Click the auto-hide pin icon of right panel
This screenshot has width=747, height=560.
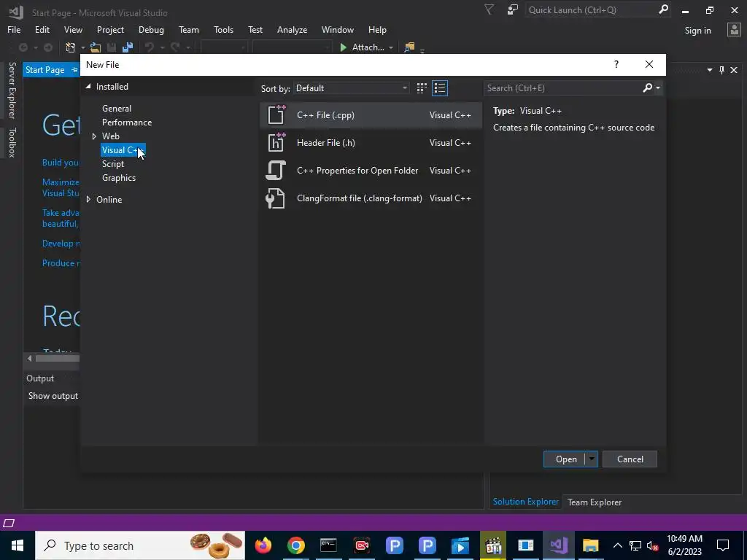click(721, 70)
